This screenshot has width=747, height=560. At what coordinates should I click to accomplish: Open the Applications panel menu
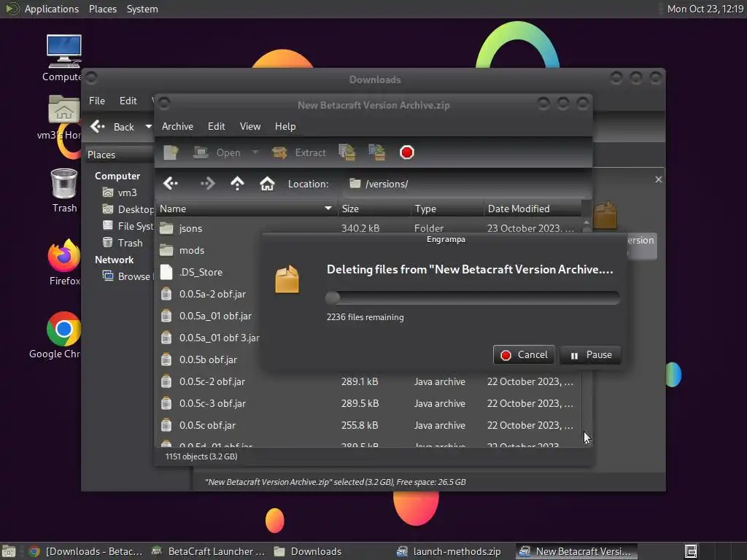click(51, 9)
